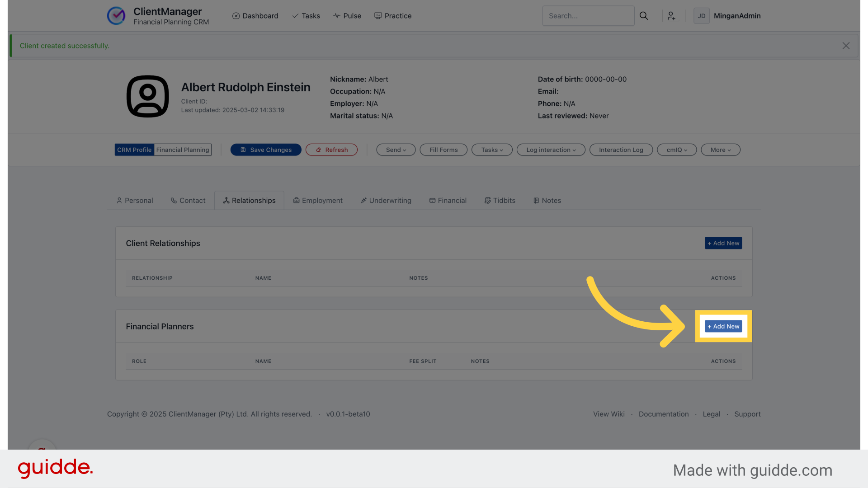Switch to the Underwriting tab
The height and width of the screenshot is (488, 868).
tap(386, 201)
